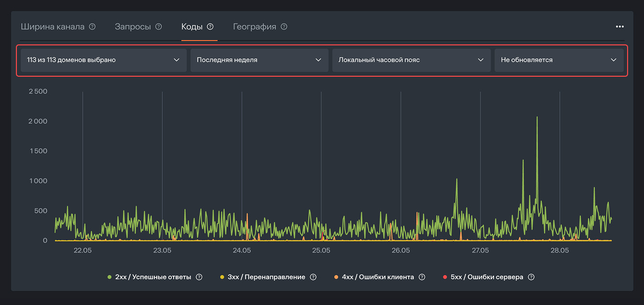Switch to the Ширина канала tab
The height and width of the screenshot is (305, 644).
point(53,27)
